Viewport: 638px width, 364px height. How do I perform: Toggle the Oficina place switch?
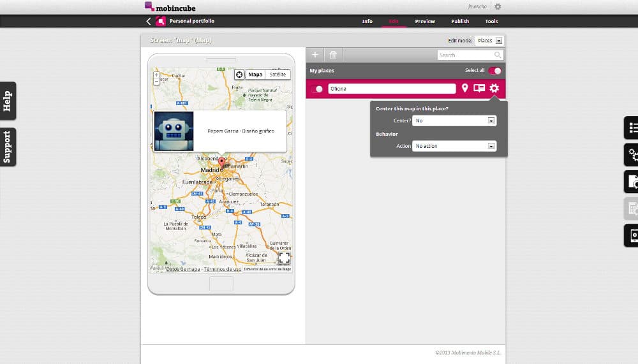click(317, 89)
